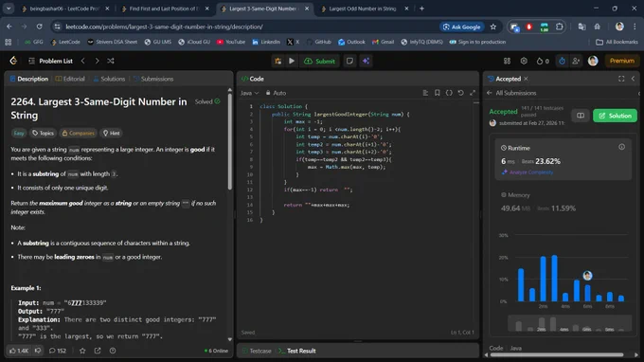Image resolution: width=644 pixels, height=362 pixels.
Task: Switch to the Description tab
Action: coord(29,79)
